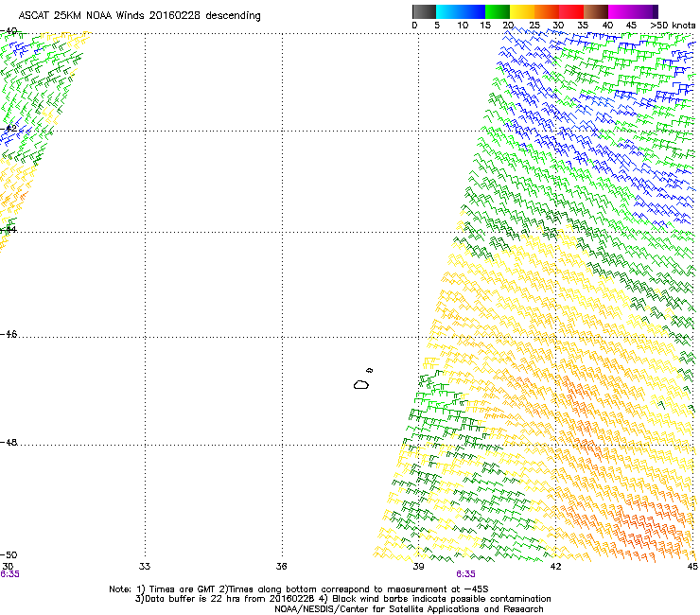
Task: Click legend tick label 35
Action: [x=583, y=26]
